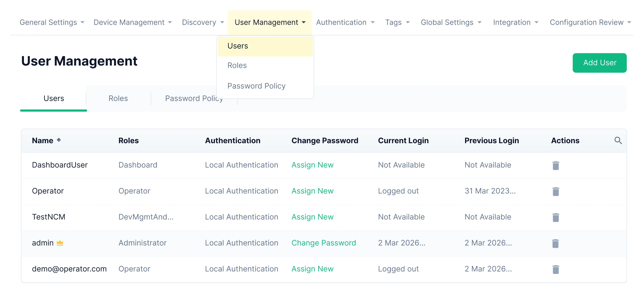
Task: Click the Add User button
Action: [x=599, y=63]
